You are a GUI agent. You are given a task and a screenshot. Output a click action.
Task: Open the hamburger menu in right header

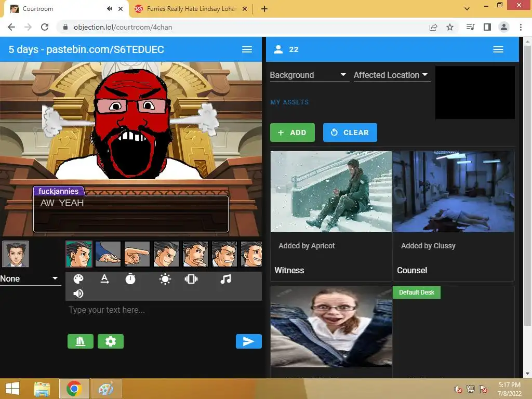click(x=498, y=49)
